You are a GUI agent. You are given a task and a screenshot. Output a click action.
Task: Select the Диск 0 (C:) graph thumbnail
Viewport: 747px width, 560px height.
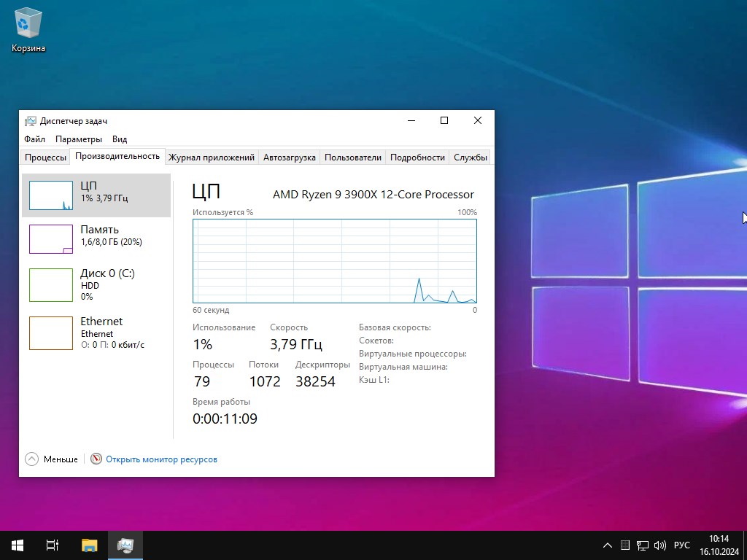click(51, 285)
